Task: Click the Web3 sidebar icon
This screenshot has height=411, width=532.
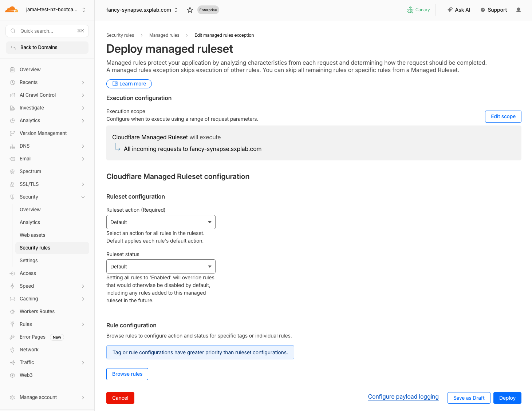Action: 12,375
